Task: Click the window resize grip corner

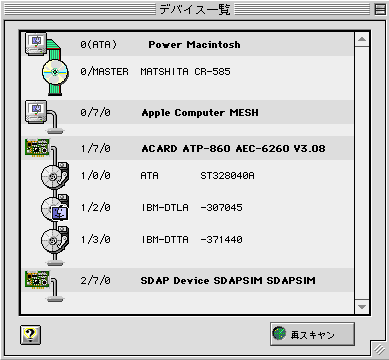Action: pos(379,349)
